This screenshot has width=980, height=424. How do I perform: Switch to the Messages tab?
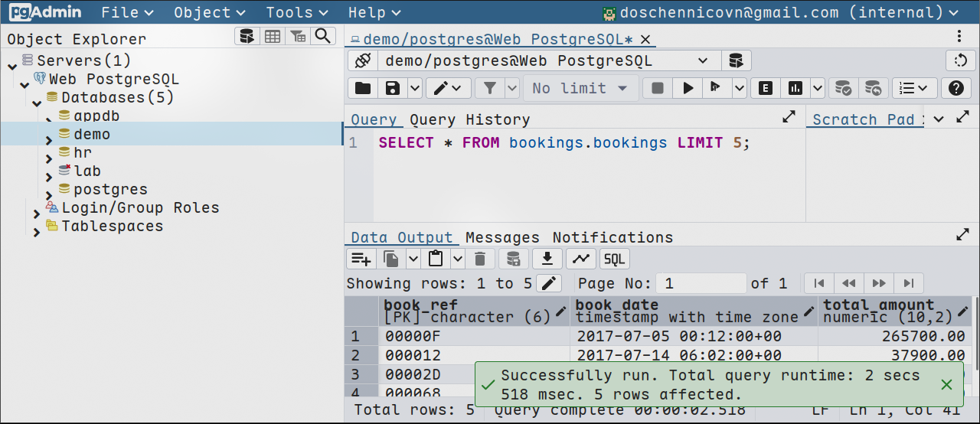point(502,237)
